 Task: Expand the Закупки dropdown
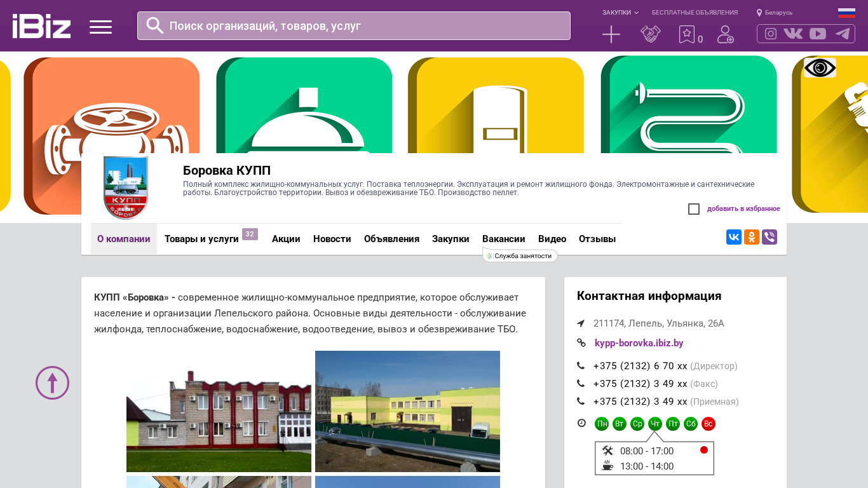click(620, 13)
